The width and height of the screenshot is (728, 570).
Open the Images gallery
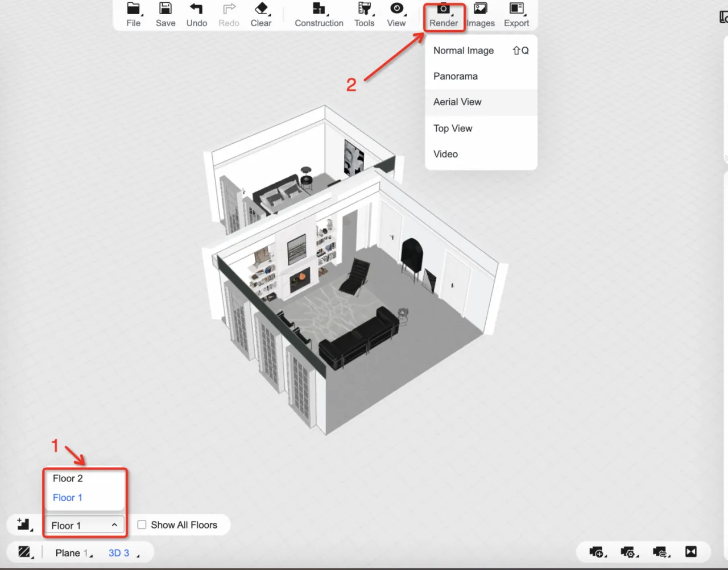click(481, 14)
